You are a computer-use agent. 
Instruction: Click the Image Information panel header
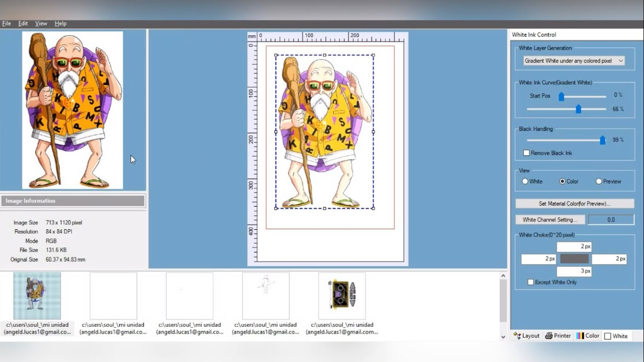point(73,201)
